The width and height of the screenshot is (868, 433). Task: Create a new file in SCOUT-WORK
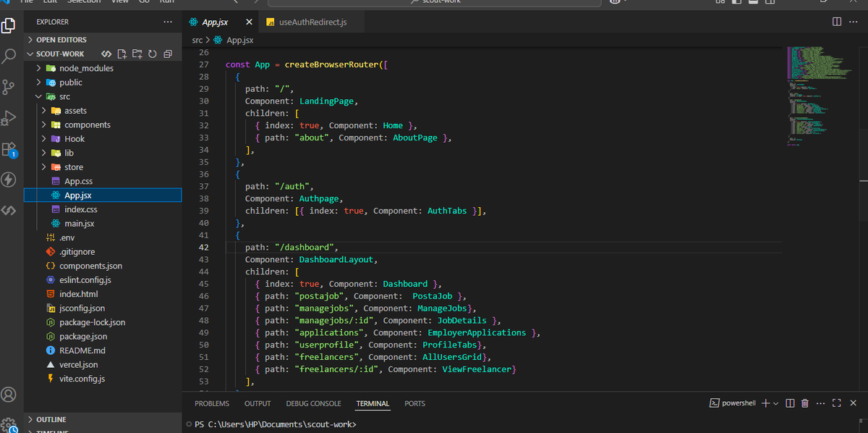pos(122,54)
